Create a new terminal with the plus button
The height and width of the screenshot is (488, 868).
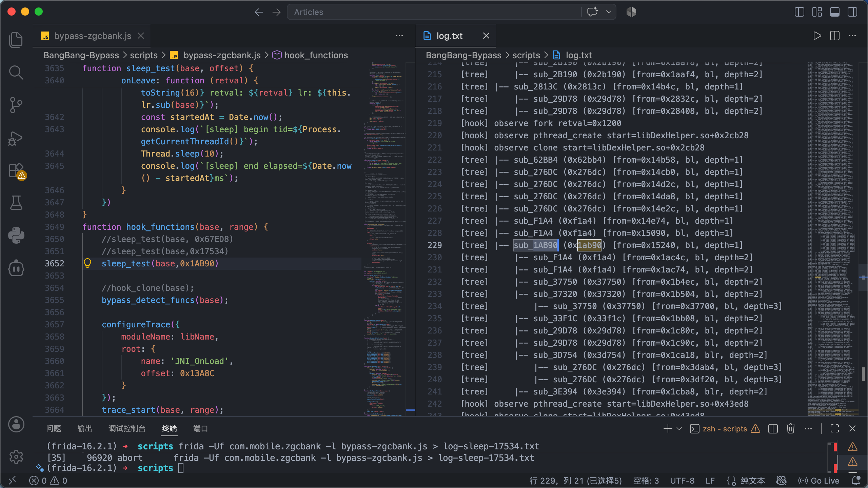[x=668, y=428]
